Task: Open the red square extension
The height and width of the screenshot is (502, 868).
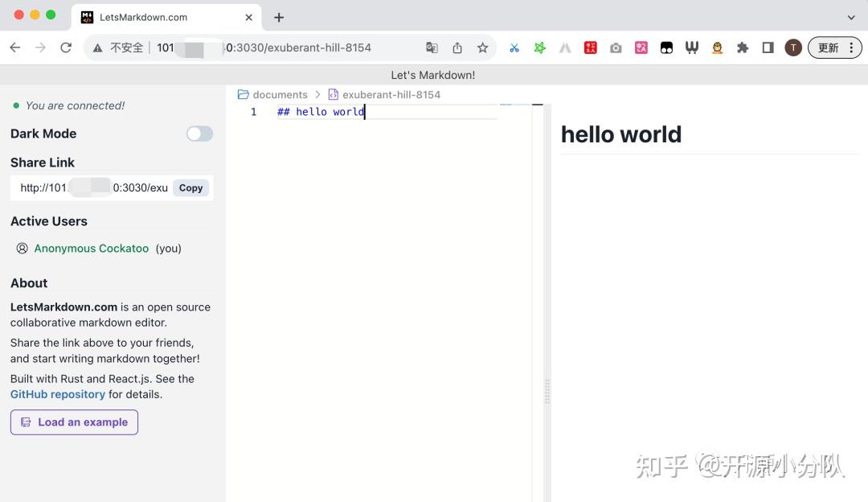Action: [x=591, y=48]
